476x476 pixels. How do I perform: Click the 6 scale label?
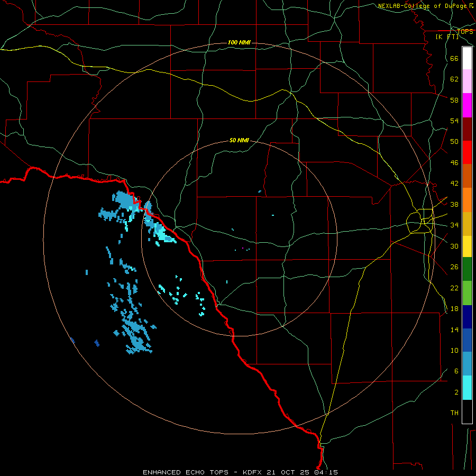click(456, 371)
